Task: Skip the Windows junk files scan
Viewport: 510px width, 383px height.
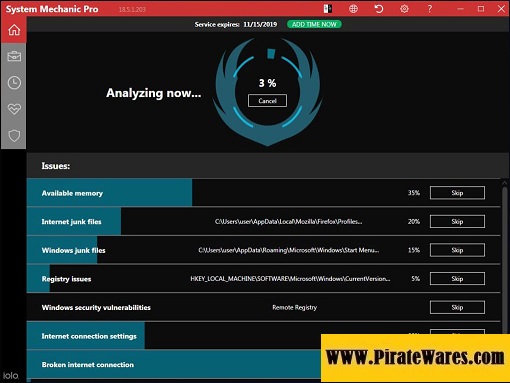Action: point(457,250)
